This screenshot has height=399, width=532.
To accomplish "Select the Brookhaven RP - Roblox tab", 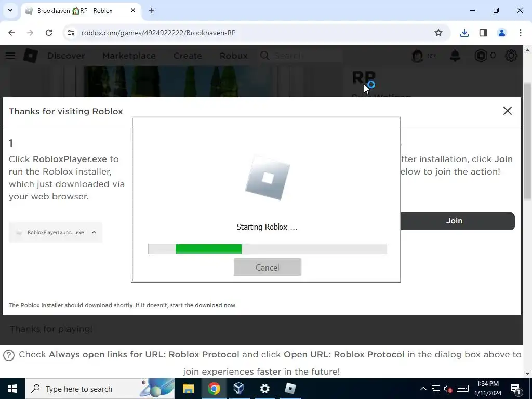I will tap(81, 11).
